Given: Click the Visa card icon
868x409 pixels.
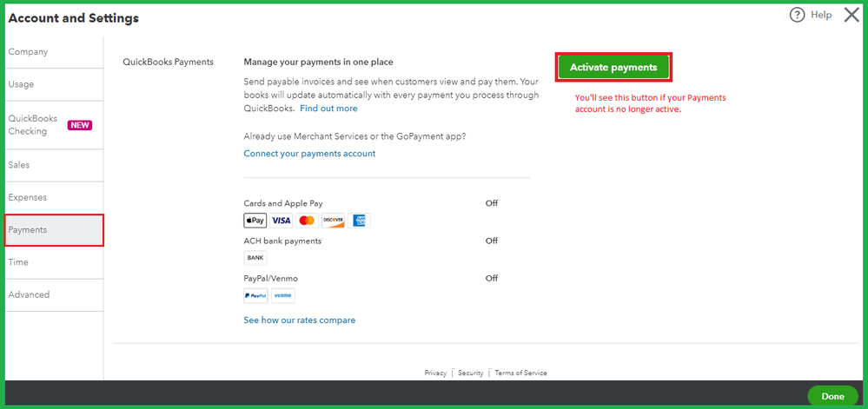Looking at the screenshot, I should (x=281, y=221).
